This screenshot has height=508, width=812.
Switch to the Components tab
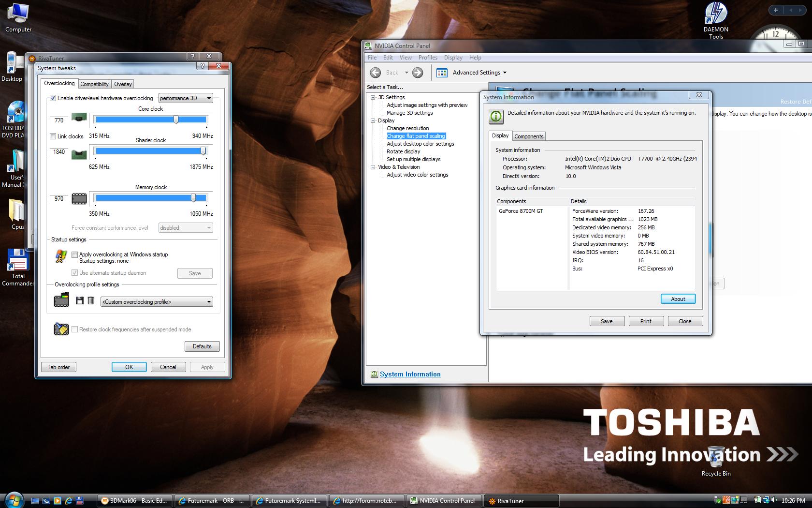[x=529, y=136]
